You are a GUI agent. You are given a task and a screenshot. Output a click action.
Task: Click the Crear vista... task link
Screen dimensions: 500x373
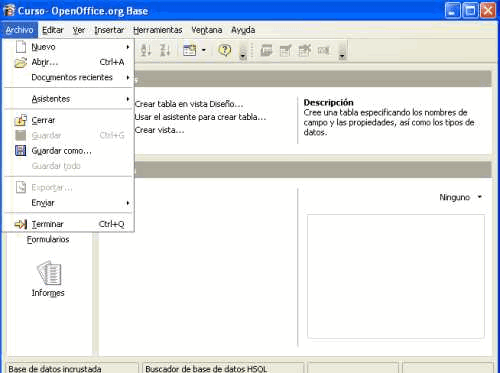point(159,130)
